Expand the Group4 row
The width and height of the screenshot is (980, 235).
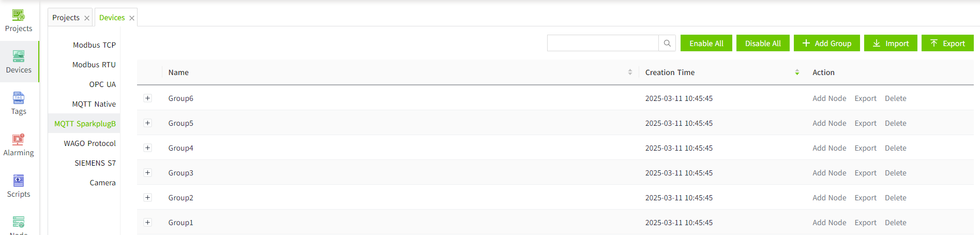click(148, 148)
